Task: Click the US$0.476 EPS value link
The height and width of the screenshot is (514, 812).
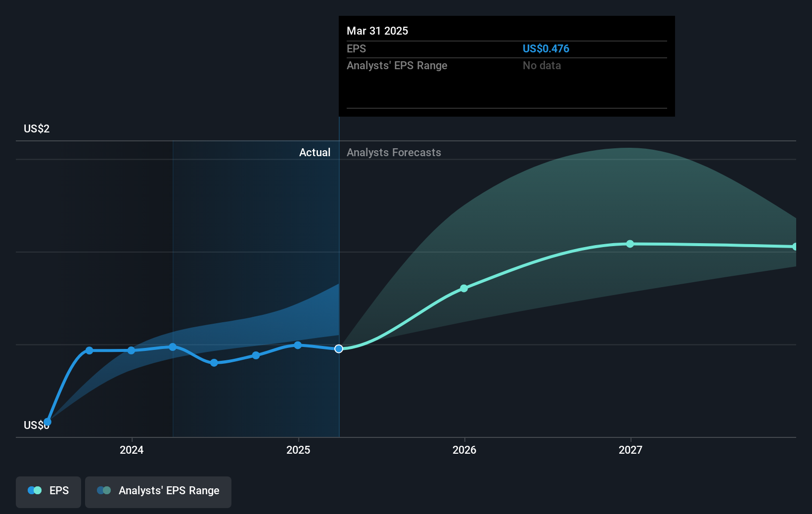Action: (546, 48)
